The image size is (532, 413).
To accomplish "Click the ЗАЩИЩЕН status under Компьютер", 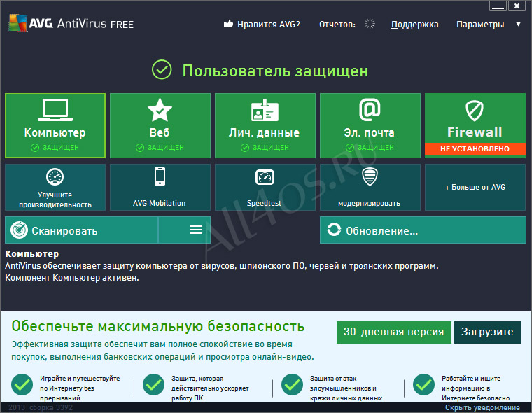I will point(55,148).
